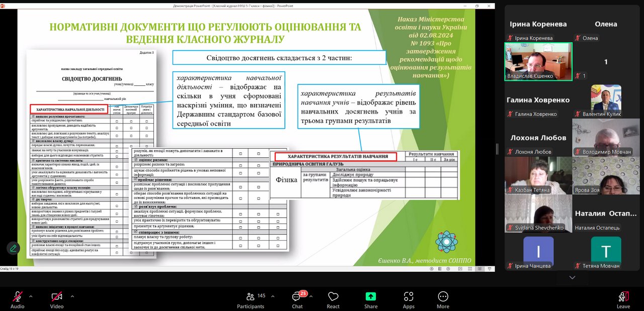
Task: Click muted mic icon beside Тетяна Мовчан
Action: 578,266
